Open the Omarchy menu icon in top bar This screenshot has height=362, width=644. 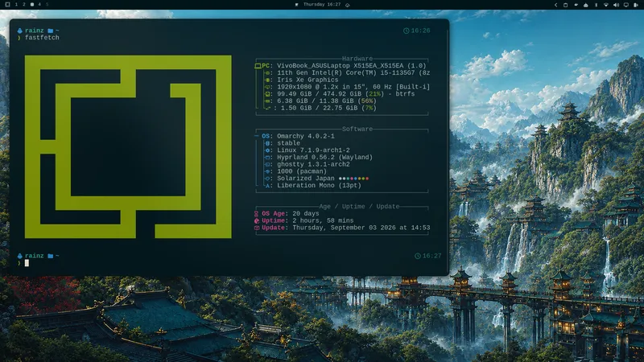pyautogui.click(x=7, y=5)
